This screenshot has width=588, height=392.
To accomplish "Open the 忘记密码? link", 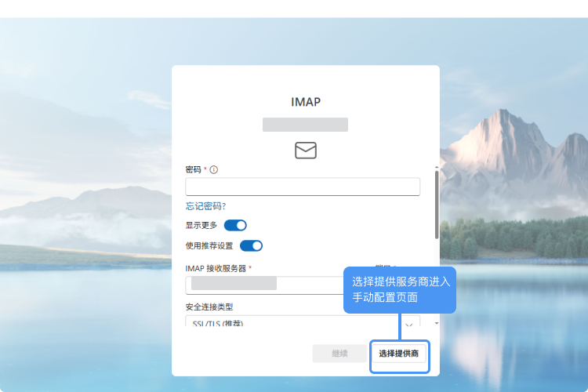I will (x=205, y=206).
